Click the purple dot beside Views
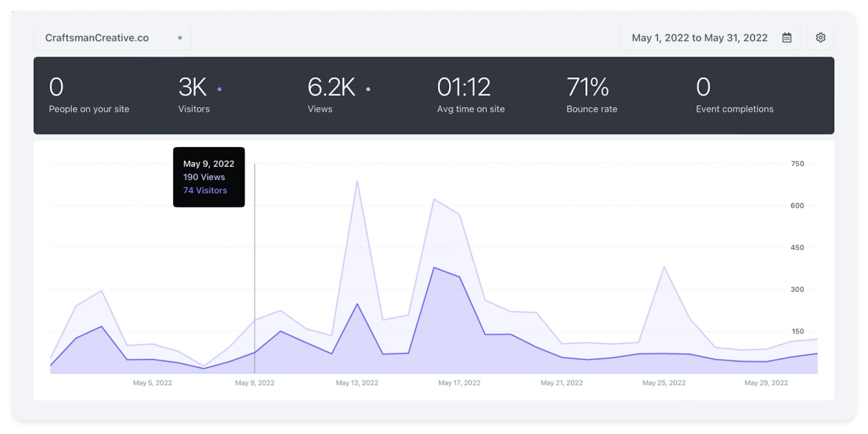Viewport: 868px width, 434px height. pyautogui.click(x=368, y=89)
